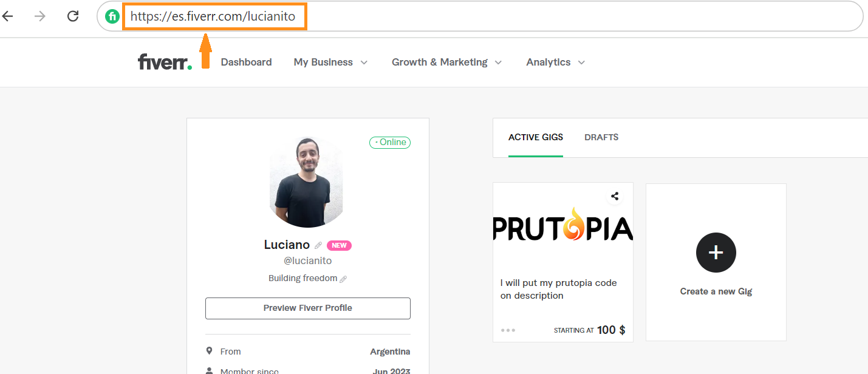
Task: Click the browser forward arrow
Action: point(40,16)
